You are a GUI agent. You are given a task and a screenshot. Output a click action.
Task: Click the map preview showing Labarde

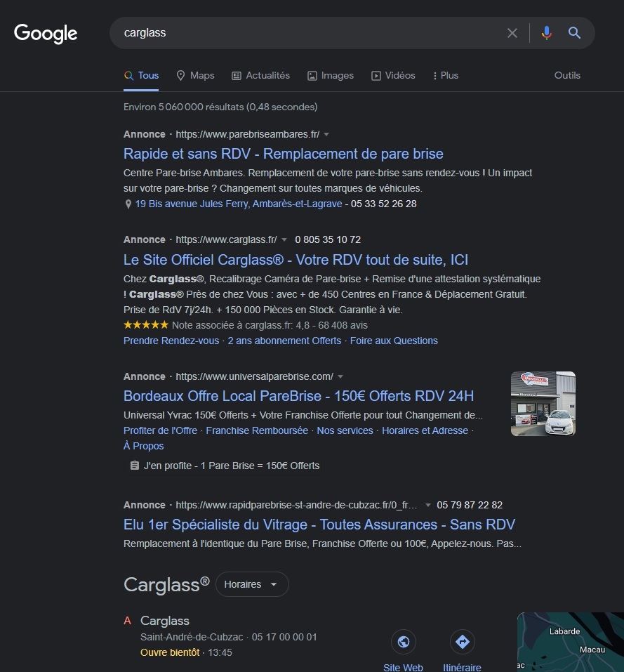tap(571, 642)
